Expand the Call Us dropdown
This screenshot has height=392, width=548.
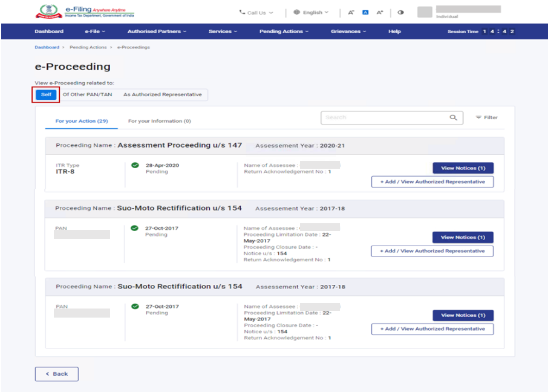(x=256, y=13)
